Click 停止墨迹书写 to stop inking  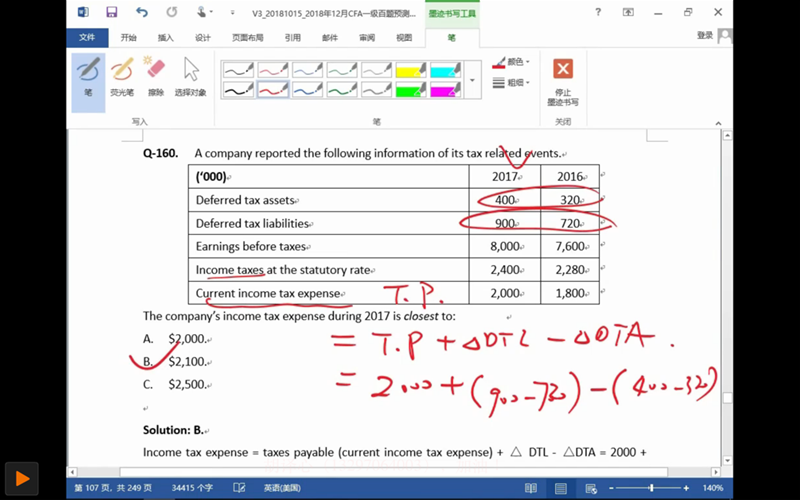563,82
